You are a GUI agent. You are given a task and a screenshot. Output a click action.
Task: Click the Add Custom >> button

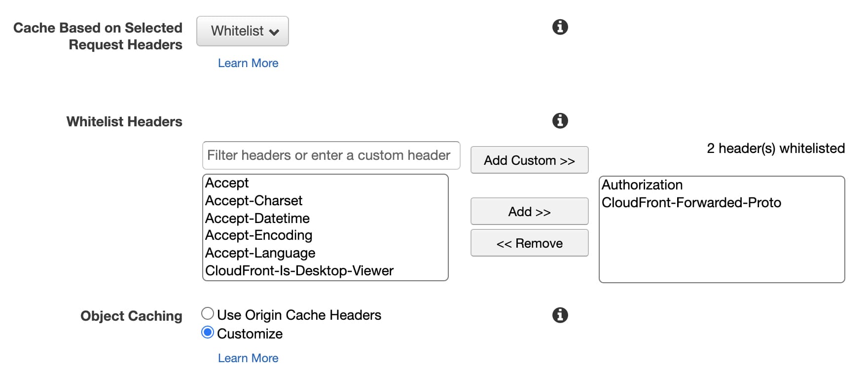pos(529,160)
